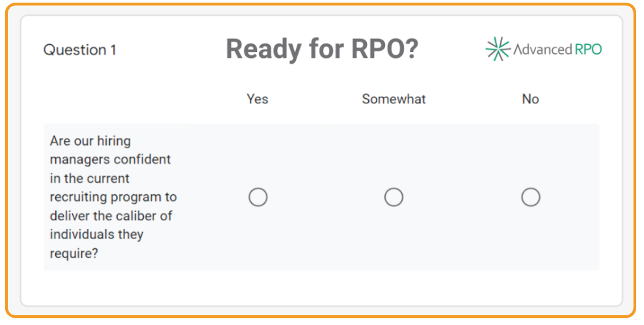This screenshot has height=325, width=644.
Task: Click the No column header
Action: coord(530,99)
